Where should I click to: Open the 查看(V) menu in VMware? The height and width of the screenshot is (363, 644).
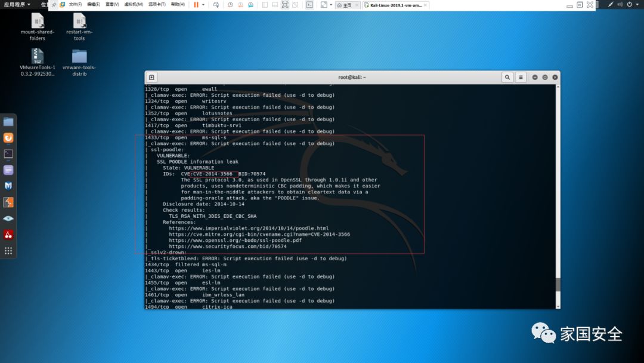coord(112,5)
